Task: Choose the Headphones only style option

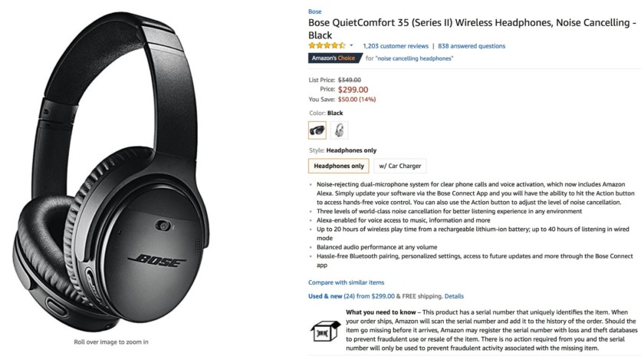Action: point(338,166)
